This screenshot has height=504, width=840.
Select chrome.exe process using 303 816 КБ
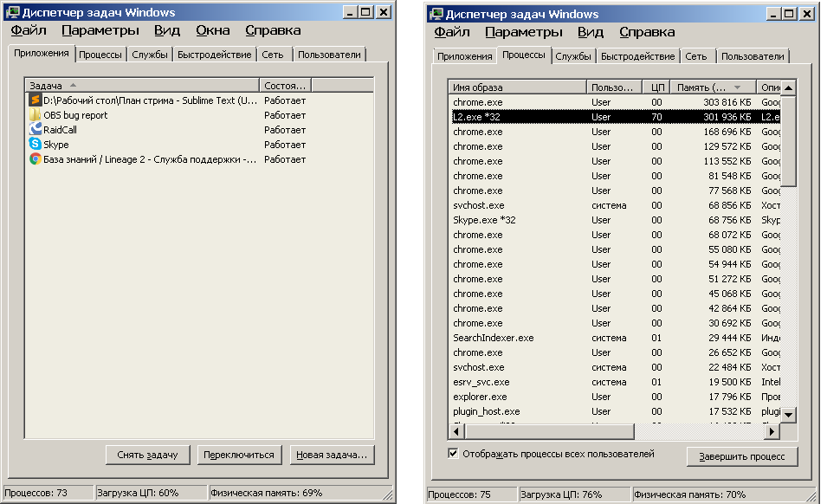coord(616,102)
